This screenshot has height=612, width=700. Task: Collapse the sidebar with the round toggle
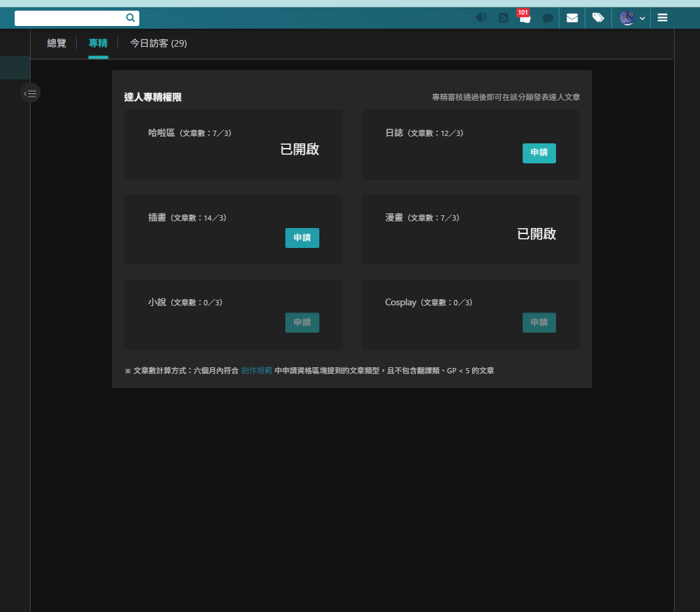point(31,93)
